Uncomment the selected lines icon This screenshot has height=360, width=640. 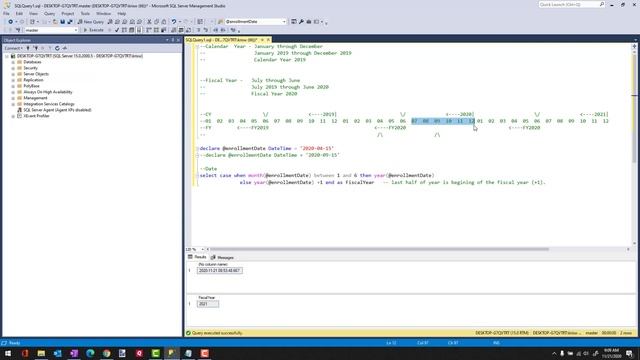click(206, 30)
